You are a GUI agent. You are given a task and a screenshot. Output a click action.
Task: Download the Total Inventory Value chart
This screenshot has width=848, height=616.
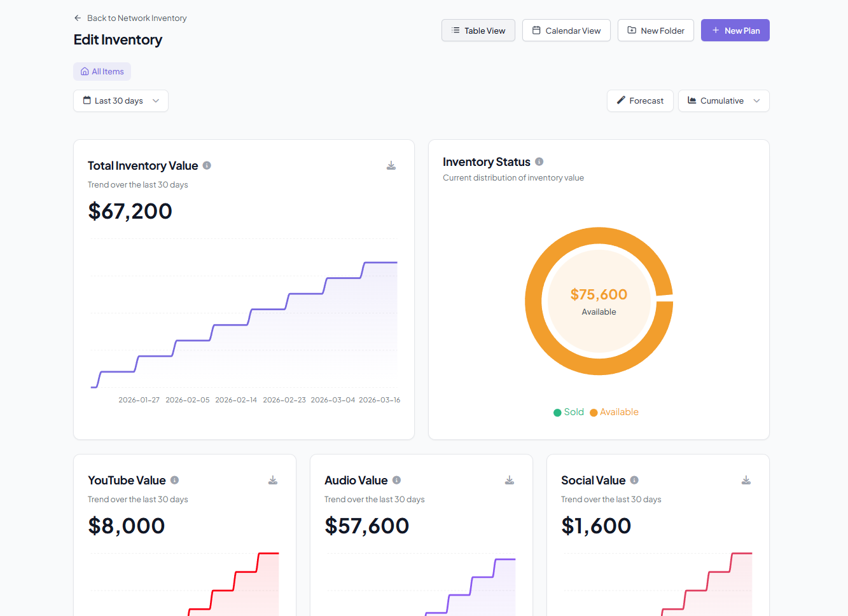tap(391, 166)
